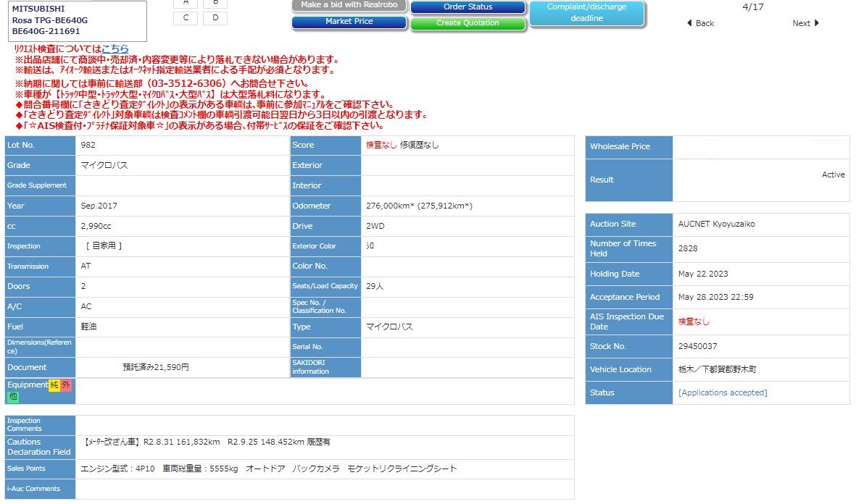Click the Sales Points description text
This screenshot has width=856, height=504.
tap(269, 469)
